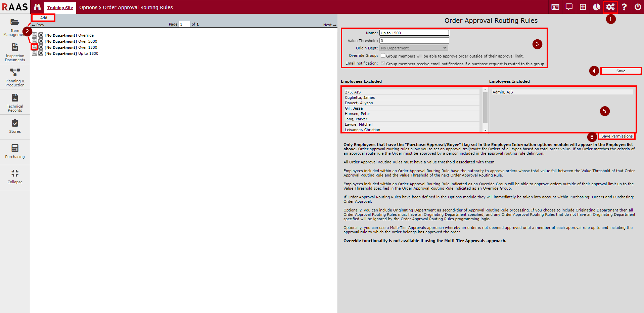
Task: Open the Options gears icon
Action: pos(610,7)
